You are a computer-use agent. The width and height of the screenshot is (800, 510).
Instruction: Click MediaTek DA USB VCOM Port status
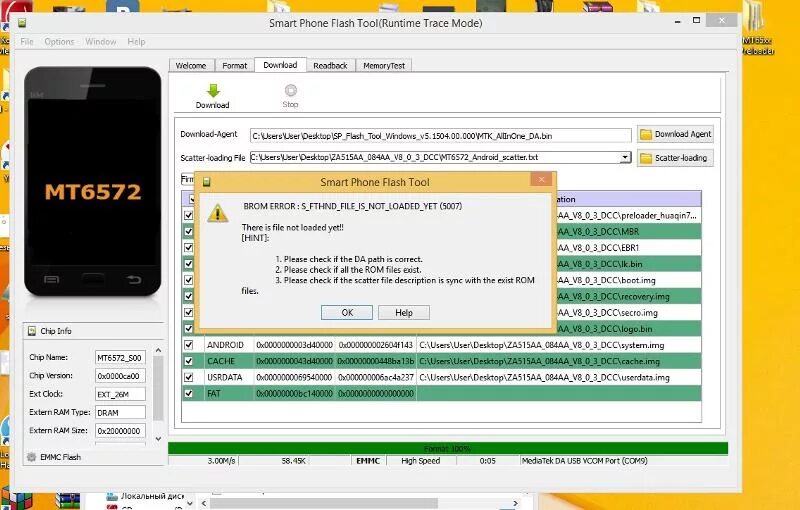[584, 461]
